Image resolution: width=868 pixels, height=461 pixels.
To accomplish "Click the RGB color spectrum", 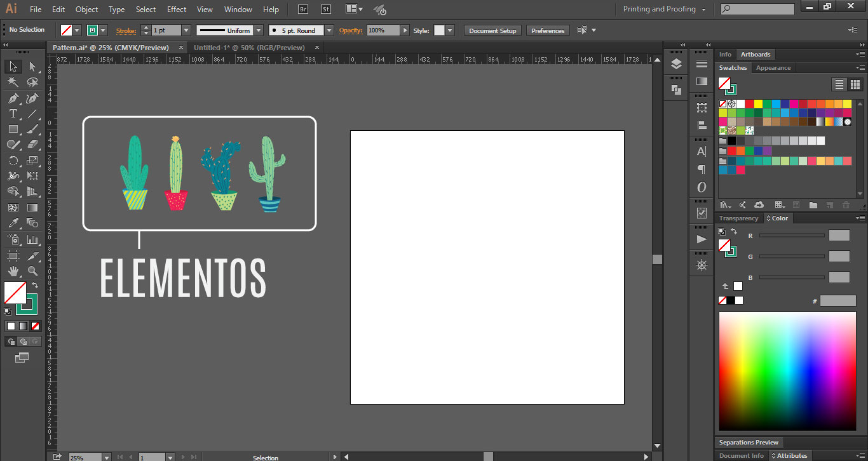I will 787,371.
